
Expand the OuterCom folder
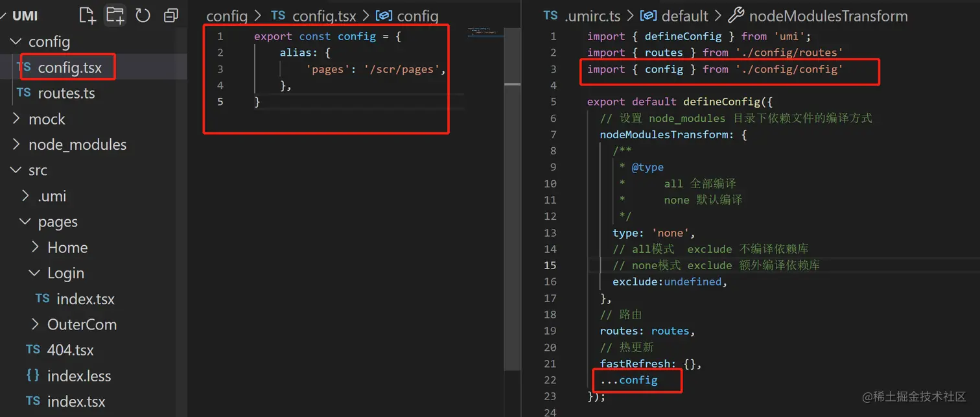pyautogui.click(x=35, y=324)
